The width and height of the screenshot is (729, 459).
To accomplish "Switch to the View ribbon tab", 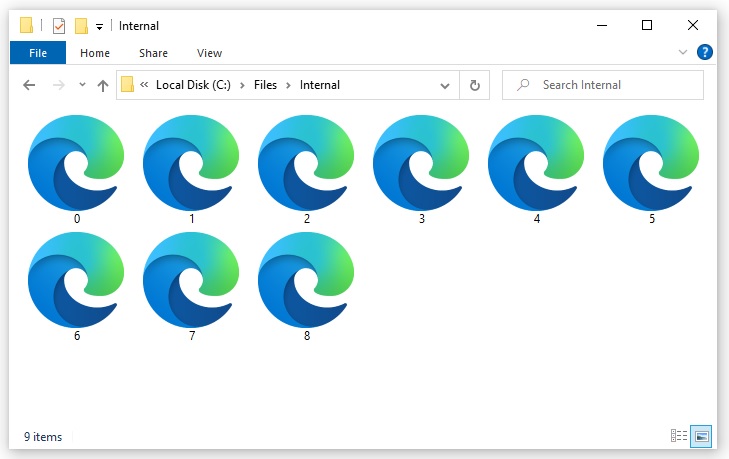I will coord(209,53).
